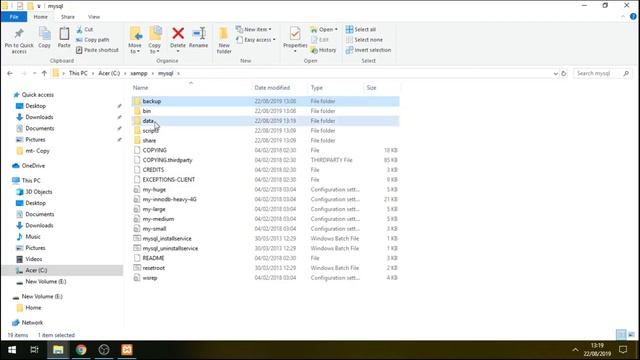This screenshot has height=360, width=640.
Task: Open OneDrive in navigation pane
Action: click(33, 166)
